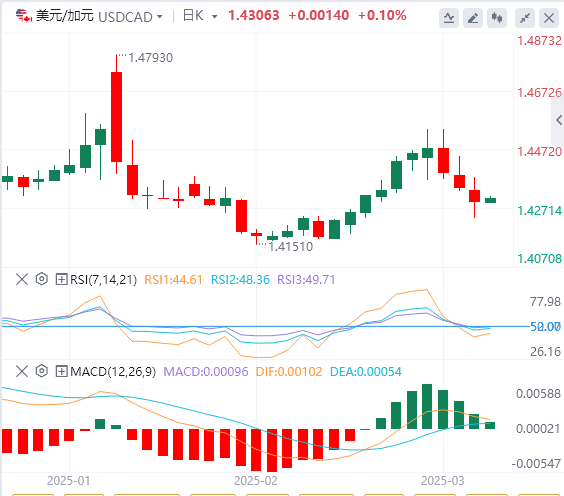
Task: Open the indicator line chart tool
Action: 449,18
